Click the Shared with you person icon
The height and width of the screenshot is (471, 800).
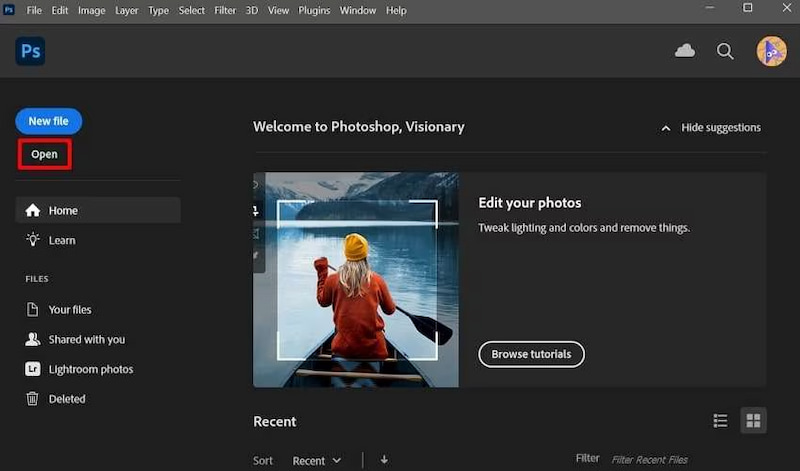tap(33, 339)
